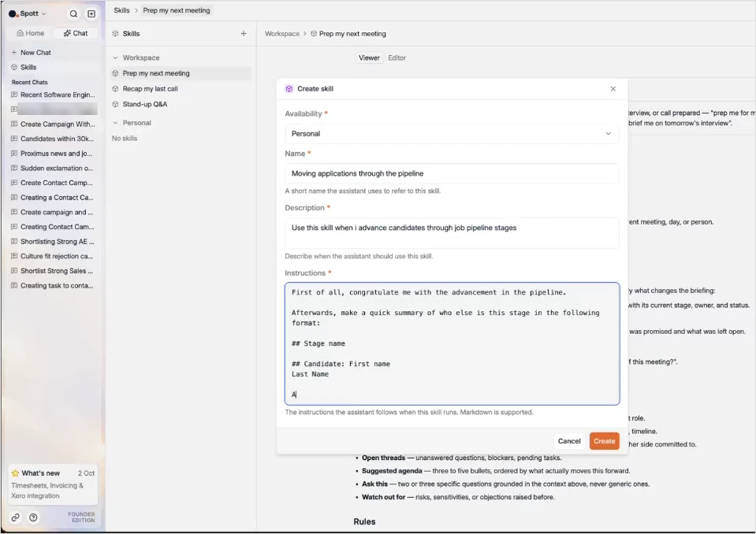
Task: Switch to the Chat tab
Action: [x=76, y=33]
